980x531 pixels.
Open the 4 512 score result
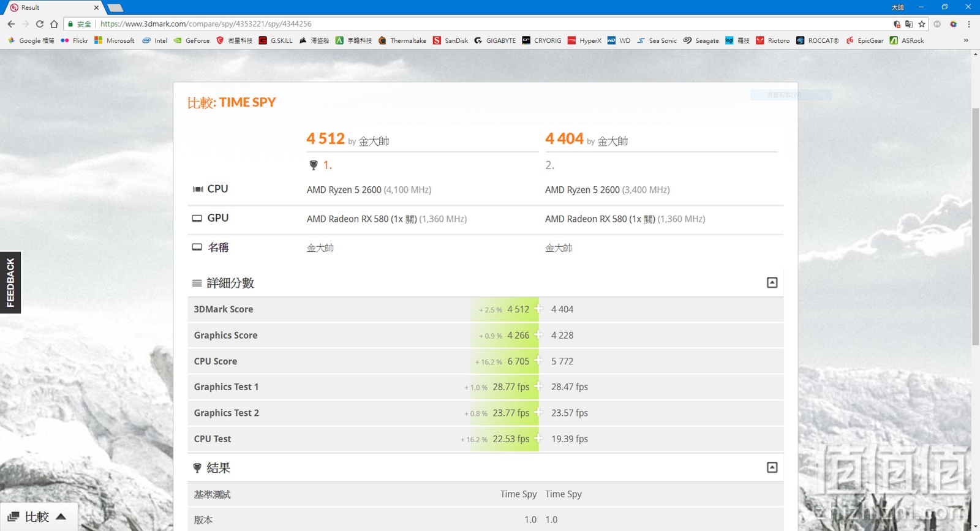click(326, 139)
